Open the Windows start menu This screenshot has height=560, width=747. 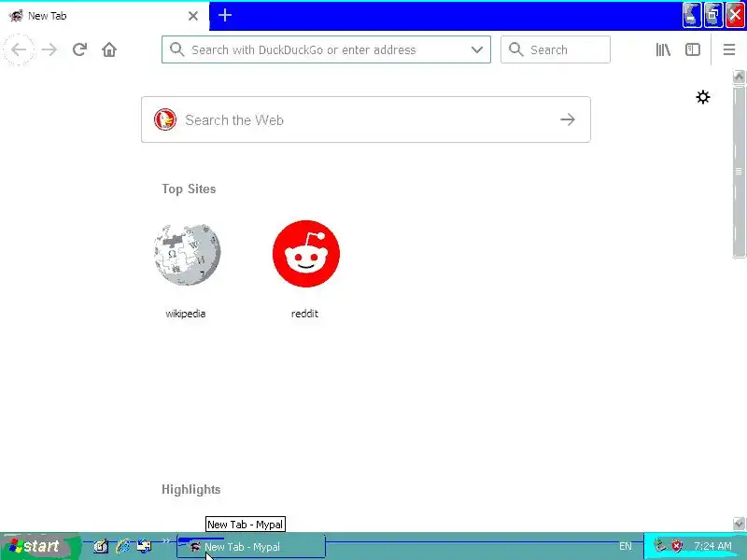click(40, 546)
